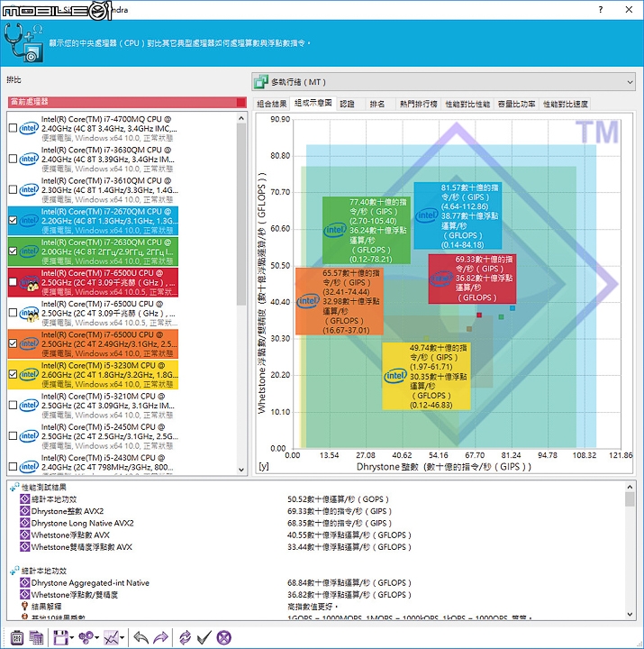Click the diamond icon beside Dhrystone整數 AVX2
Image resolution: width=644 pixels, height=649 pixels.
coord(25,511)
